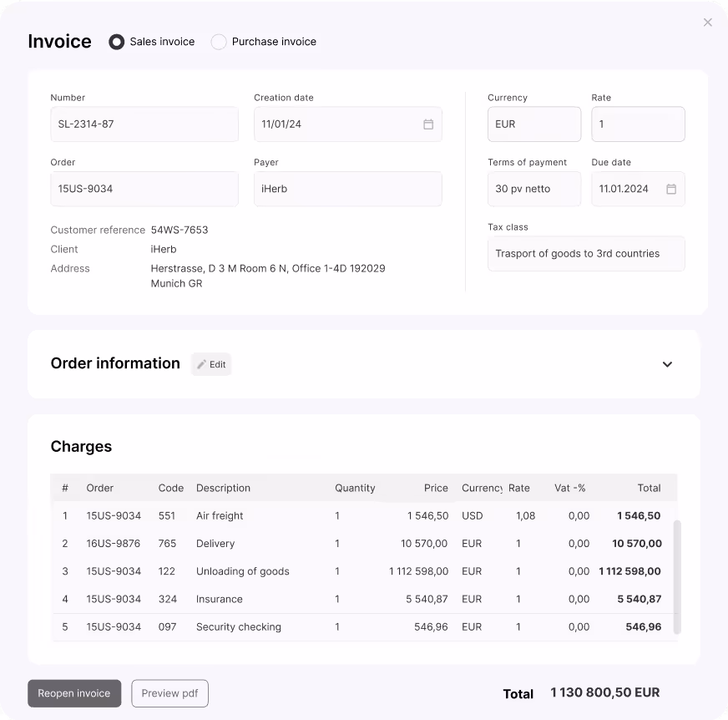This screenshot has height=720, width=728.
Task: Collapse the Order information section
Action: click(x=667, y=364)
